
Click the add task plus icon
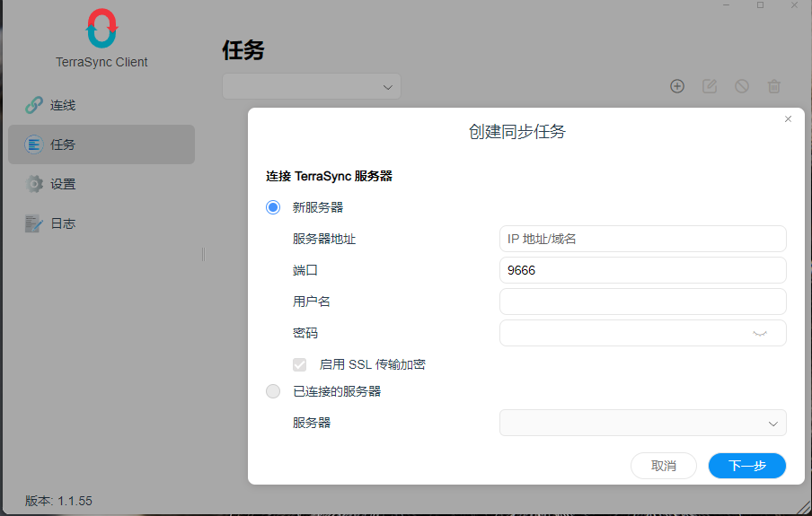[x=677, y=86]
